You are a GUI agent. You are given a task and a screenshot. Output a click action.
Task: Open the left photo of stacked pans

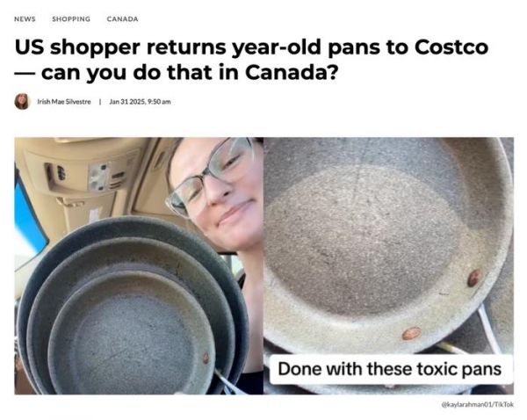click(x=139, y=265)
